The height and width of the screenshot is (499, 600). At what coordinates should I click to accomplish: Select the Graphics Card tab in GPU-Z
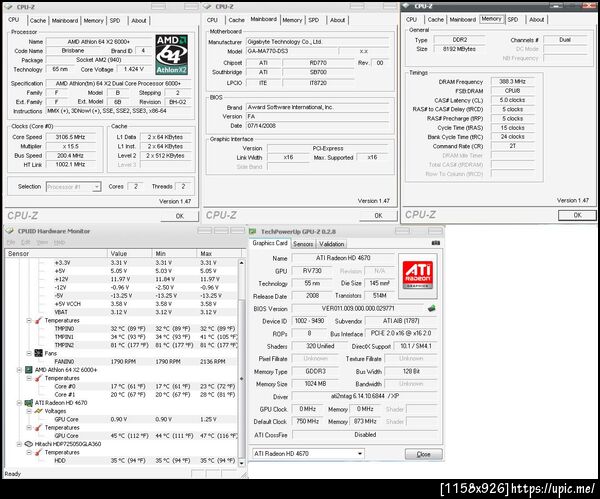click(x=270, y=243)
